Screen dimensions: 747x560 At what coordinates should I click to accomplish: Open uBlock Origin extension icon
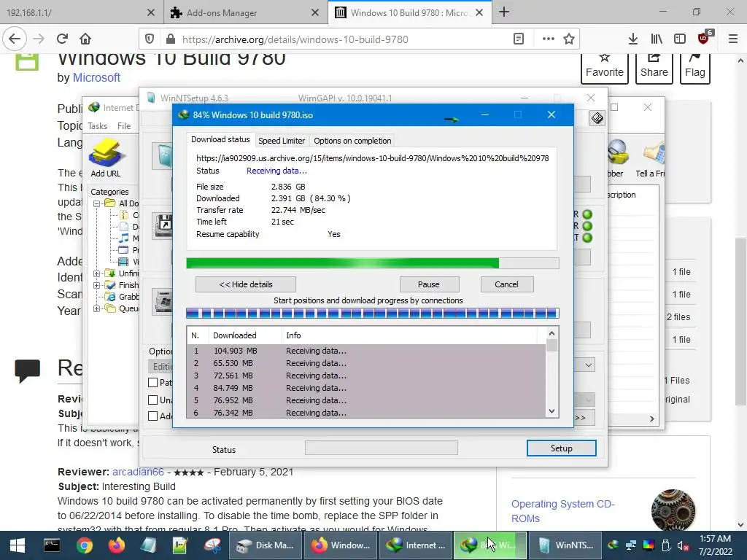(704, 38)
